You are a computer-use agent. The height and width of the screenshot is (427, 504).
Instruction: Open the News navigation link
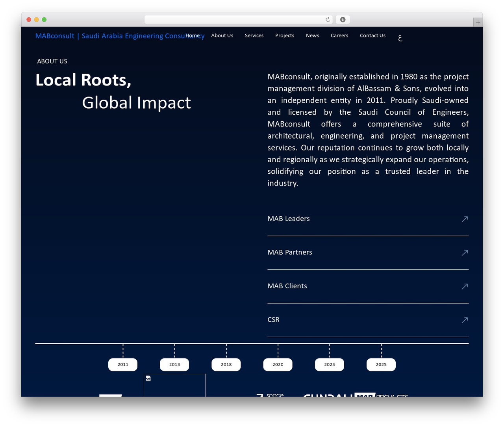point(313,35)
